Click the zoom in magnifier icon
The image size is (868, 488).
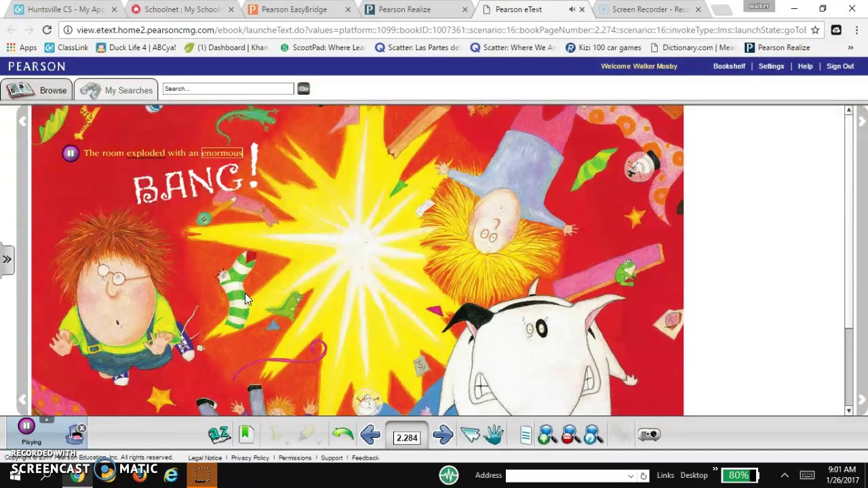pos(547,434)
